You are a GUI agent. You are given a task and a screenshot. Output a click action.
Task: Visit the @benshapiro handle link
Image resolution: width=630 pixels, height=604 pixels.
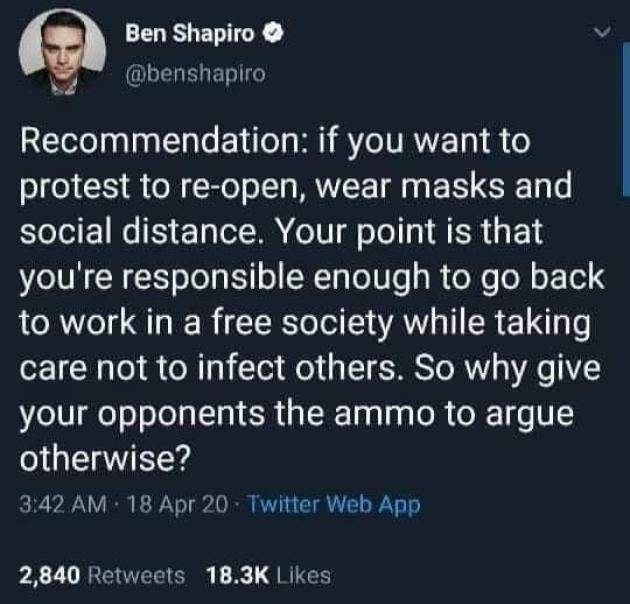click(196, 74)
